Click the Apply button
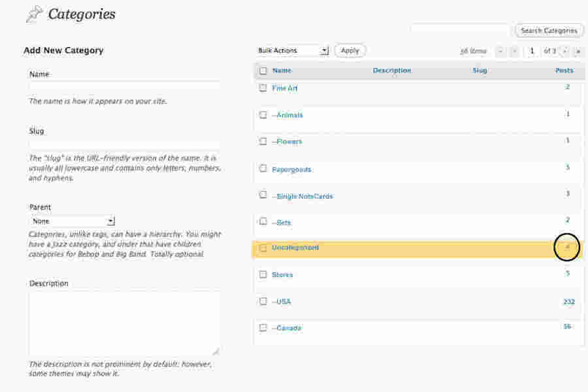The image size is (588, 392). click(350, 51)
